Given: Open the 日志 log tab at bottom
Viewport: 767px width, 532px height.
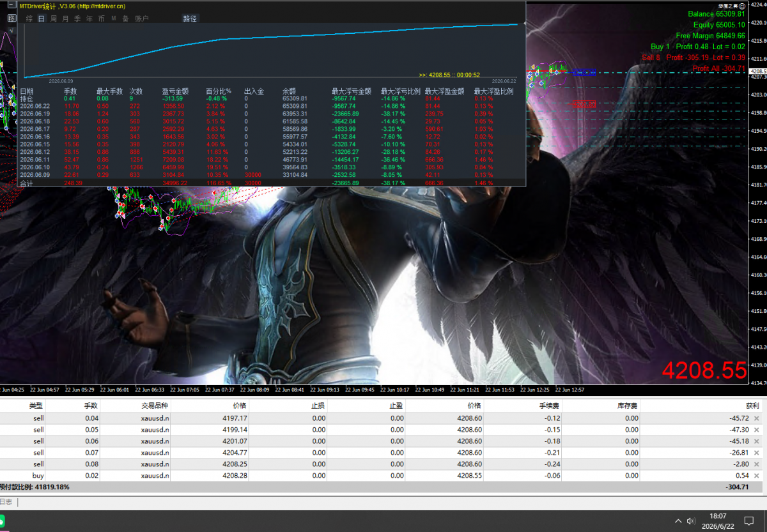Looking at the screenshot, I should [x=6, y=503].
